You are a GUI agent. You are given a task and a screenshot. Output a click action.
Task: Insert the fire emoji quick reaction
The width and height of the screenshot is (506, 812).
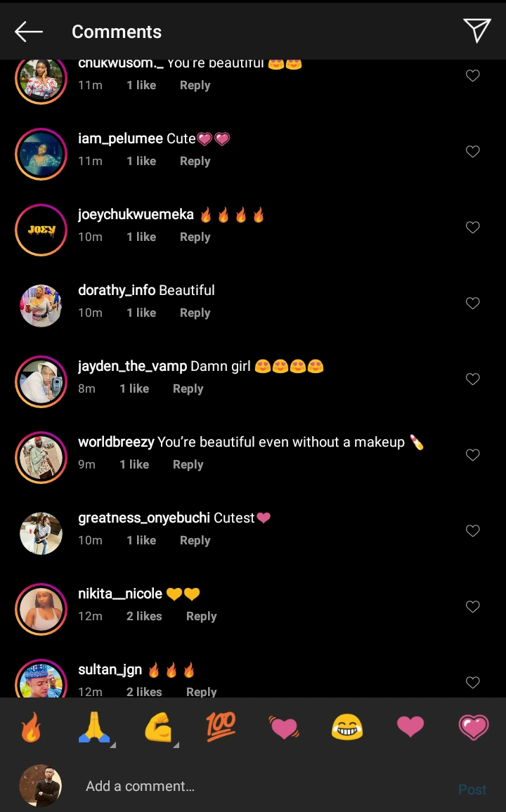click(31, 728)
